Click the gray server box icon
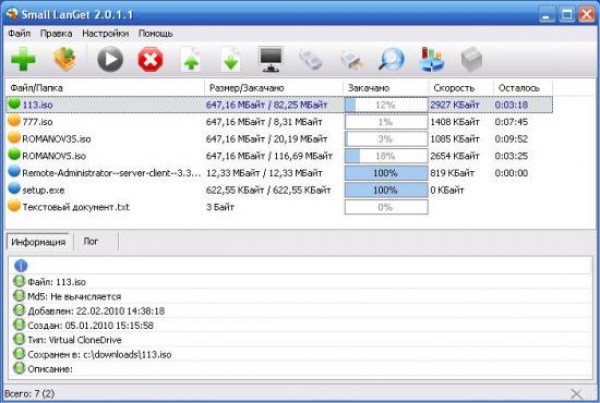 click(471, 60)
